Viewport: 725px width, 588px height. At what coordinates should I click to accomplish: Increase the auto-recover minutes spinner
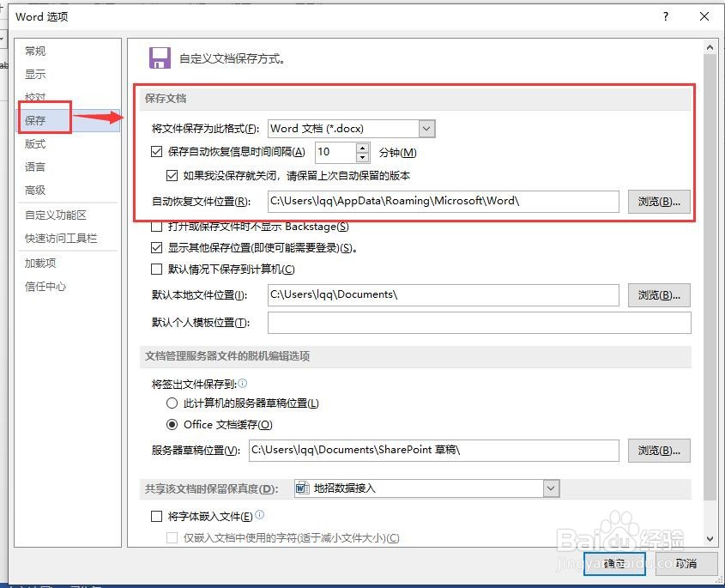click(x=363, y=148)
